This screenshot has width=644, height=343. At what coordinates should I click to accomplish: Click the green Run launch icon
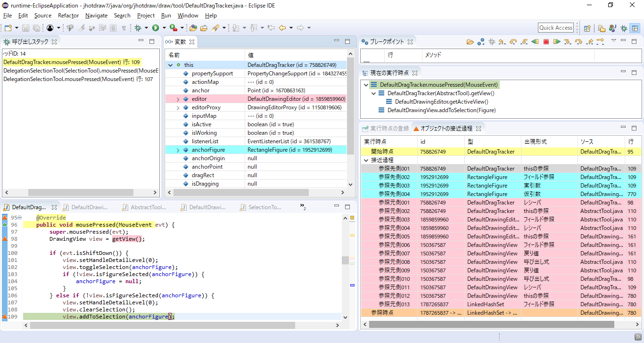(156, 28)
